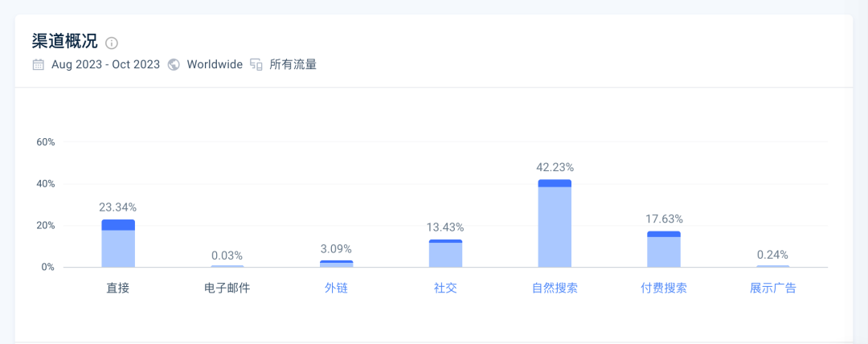Image resolution: width=868 pixels, height=344 pixels.
Task: Select the 13.43% 社交 bar
Action: coord(445,254)
